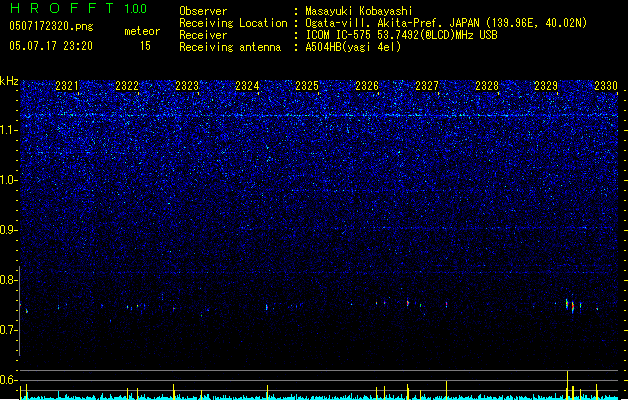Viewport: 629px width, 400px height.
Task: Select the filename 0507172320.png
Action: 51,26
